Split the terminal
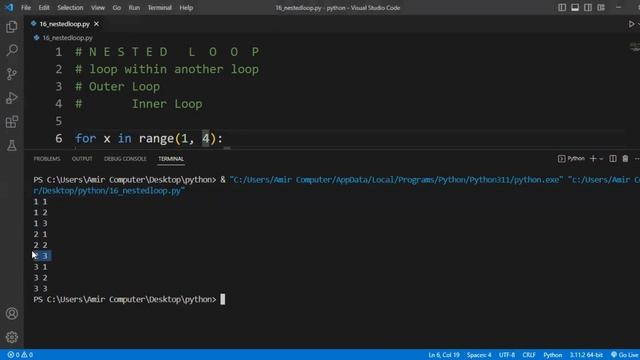 [613, 158]
